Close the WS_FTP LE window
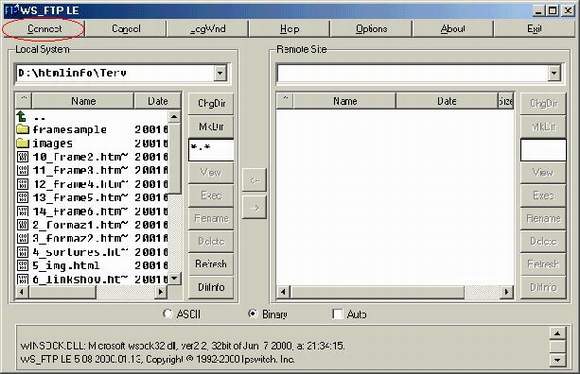The width and height of the screenshot is (580, 374). 568,11
